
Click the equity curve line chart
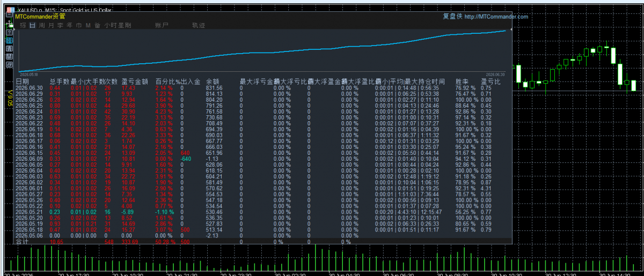pos(263,51)
